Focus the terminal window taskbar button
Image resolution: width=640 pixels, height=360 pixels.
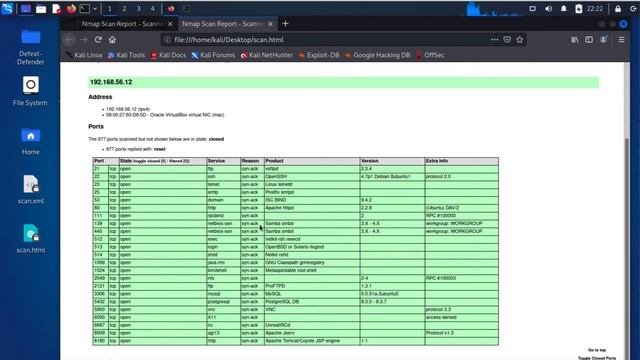(186, 9)
